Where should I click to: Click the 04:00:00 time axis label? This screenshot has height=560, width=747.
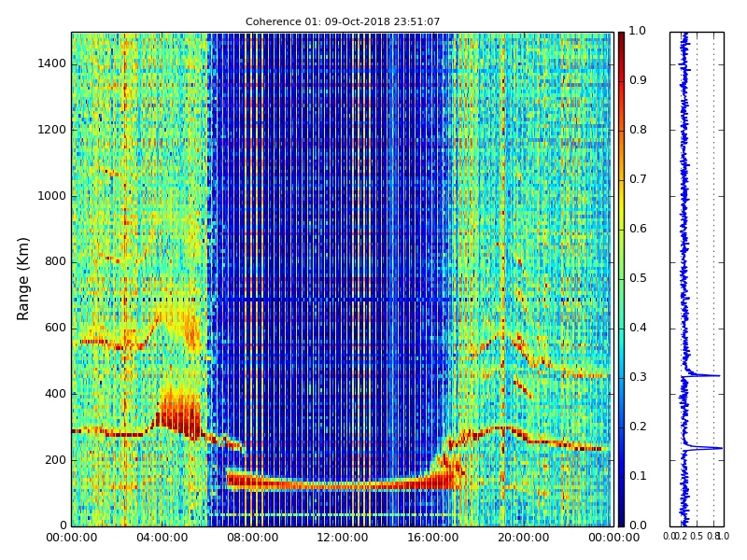pyautogui.click(x=162, y=539)
